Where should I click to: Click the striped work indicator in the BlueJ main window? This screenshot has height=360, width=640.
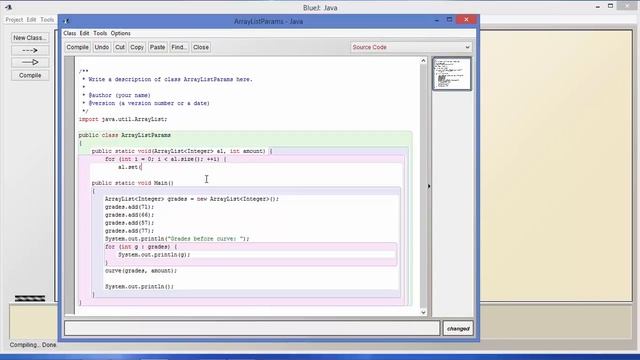point(30,299)
